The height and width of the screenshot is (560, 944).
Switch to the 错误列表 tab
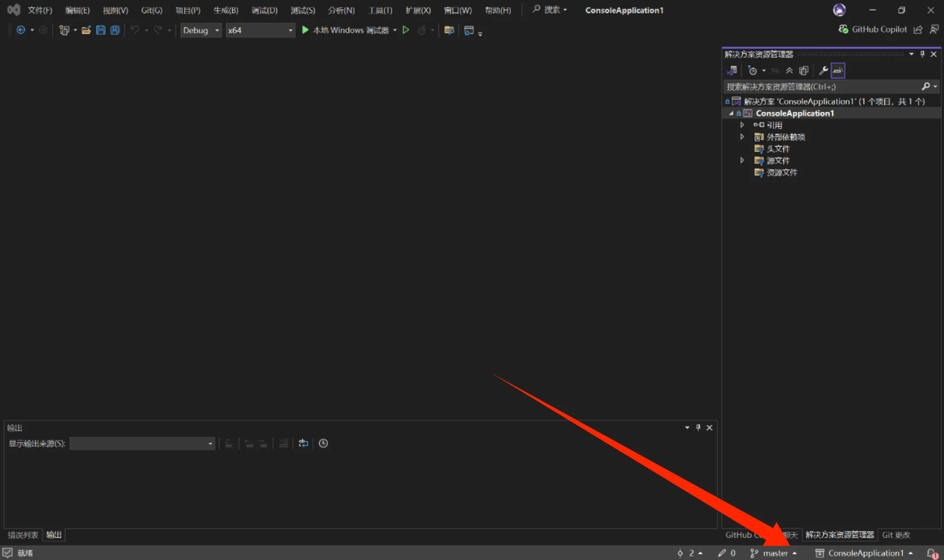pos(23,535)
